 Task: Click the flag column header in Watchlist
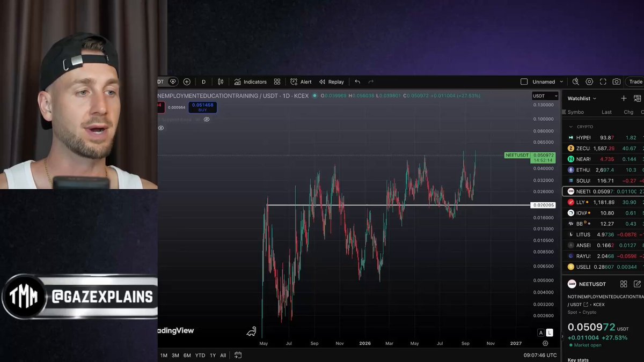coord(564,112)
